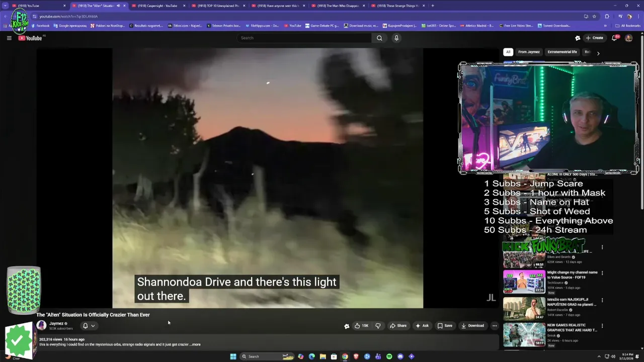Open the sparkle icon left of Create

pyautogui.click(x=578, y=38)
